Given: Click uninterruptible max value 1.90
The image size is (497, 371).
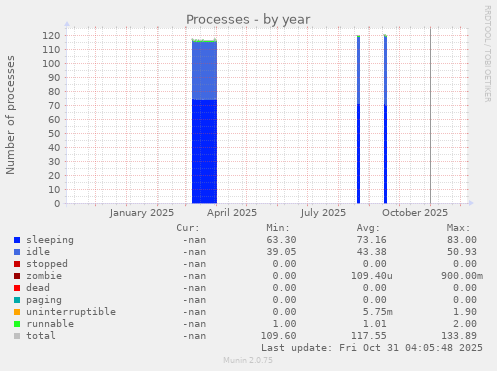Looking at the screenshot, I should [465, 312].
